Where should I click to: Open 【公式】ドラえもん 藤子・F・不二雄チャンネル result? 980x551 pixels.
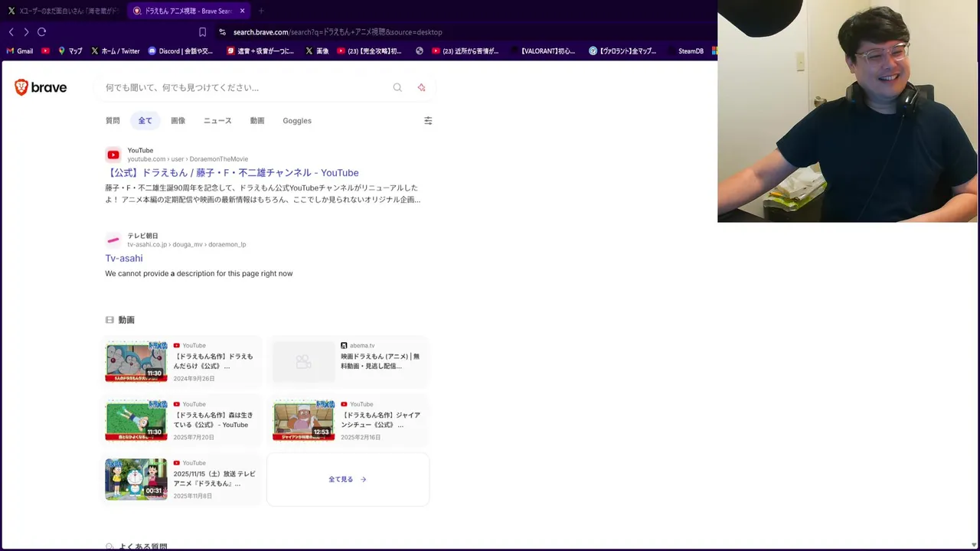click(232, 173)
